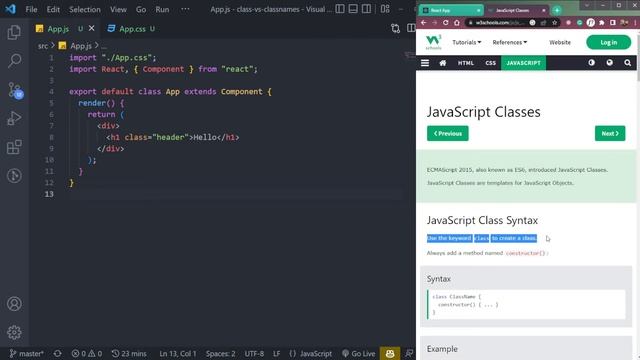Image resolution: width=640 pixels, height=360 pixels.
Task: Click App.js in the breadcrumb path
Action: (x=81, y=46)
